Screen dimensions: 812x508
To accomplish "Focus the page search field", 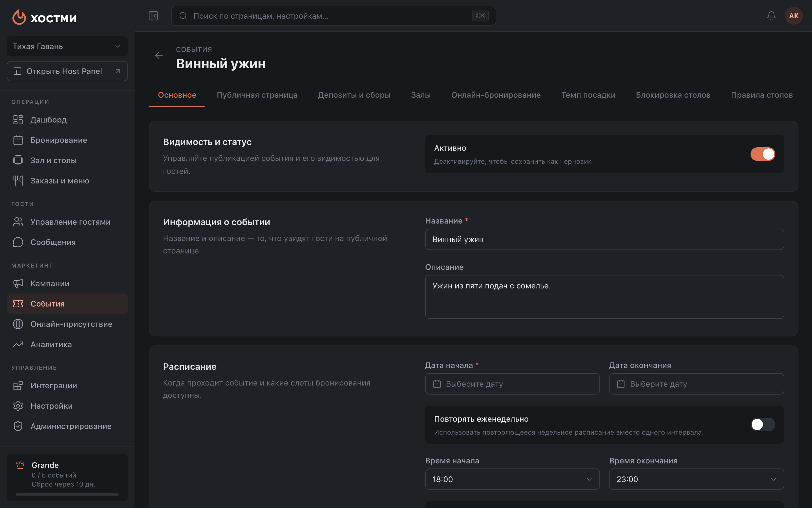I will 334,16.
